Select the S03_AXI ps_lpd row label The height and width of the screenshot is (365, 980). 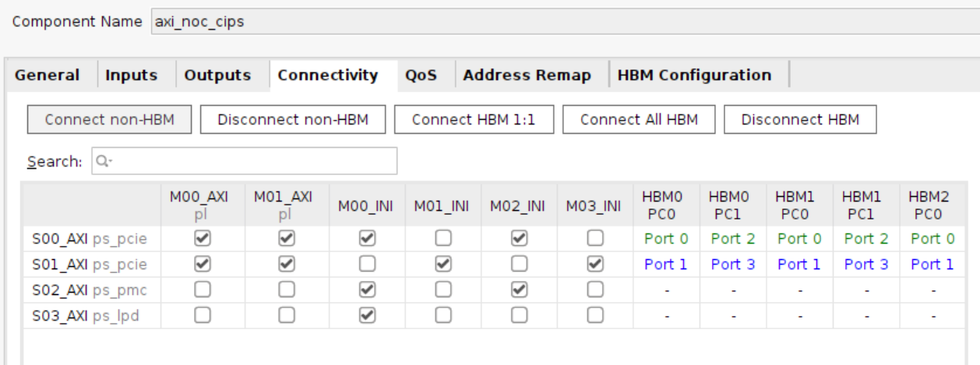point(86,315)
